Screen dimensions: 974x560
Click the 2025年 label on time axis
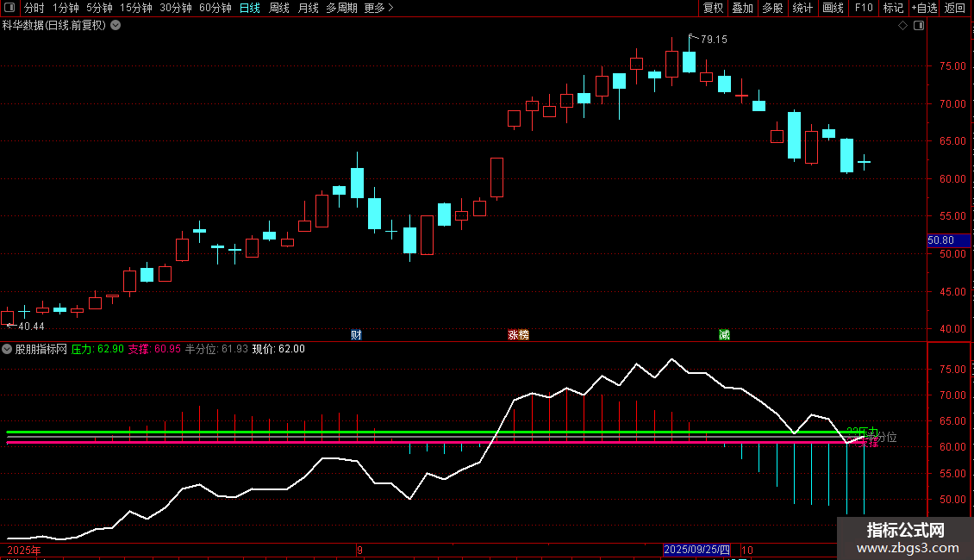click(x=23, y=550)
